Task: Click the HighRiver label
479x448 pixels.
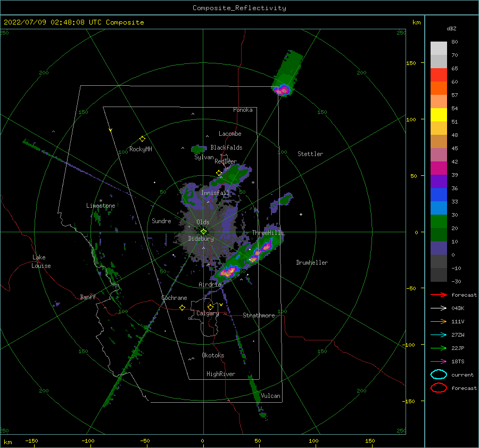Action: coord(221,374)
